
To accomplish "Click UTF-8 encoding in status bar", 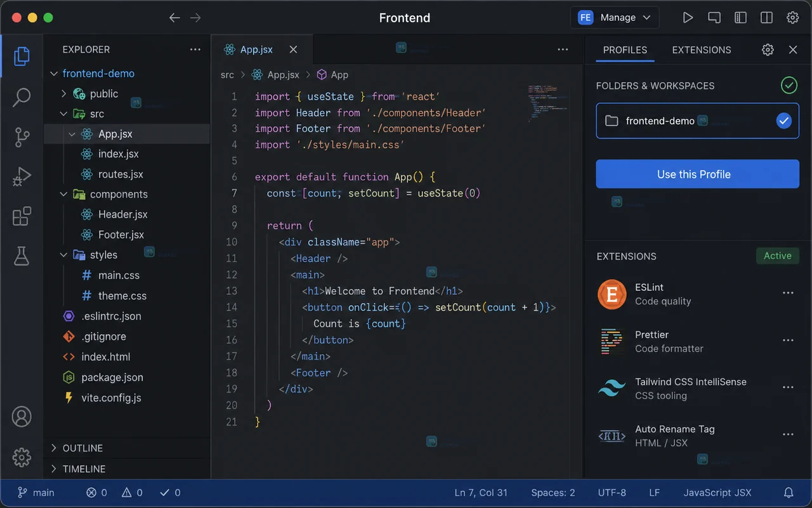I will coord(612,493).
